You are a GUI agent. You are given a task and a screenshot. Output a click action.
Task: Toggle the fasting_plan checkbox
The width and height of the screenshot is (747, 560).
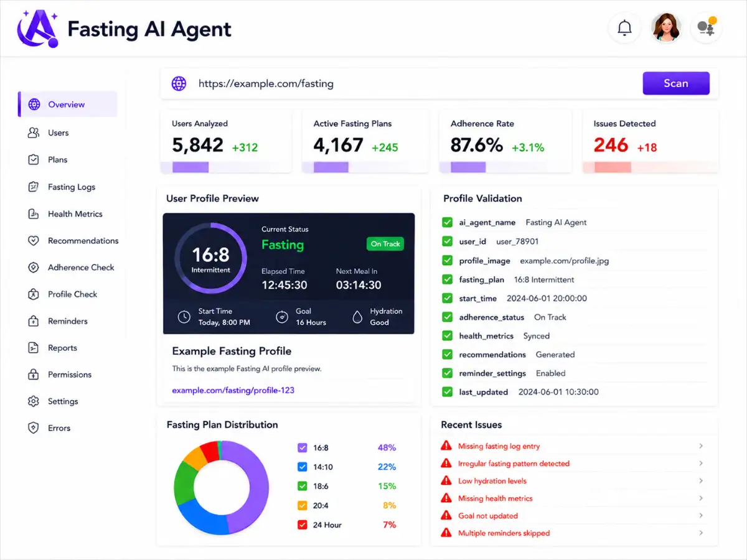click(x=447, y=279)
